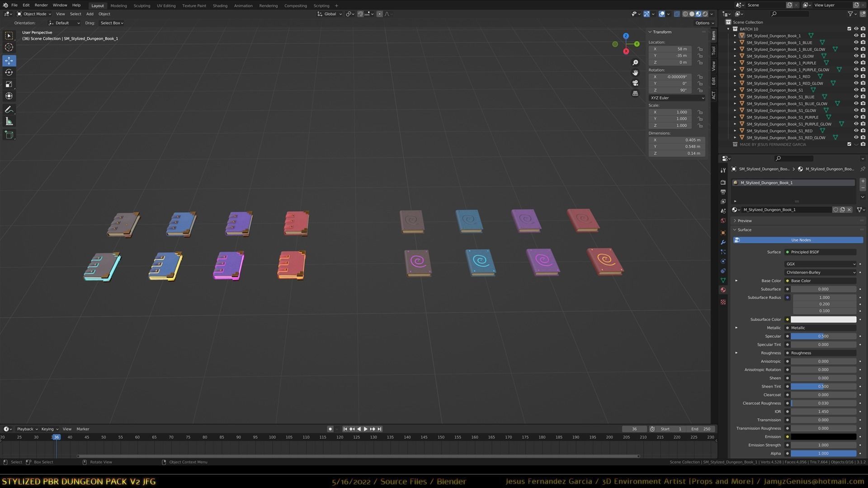Open the Christensen-Burley subsurface dropdown
868x488 pixels.
(x=820, y=272)
